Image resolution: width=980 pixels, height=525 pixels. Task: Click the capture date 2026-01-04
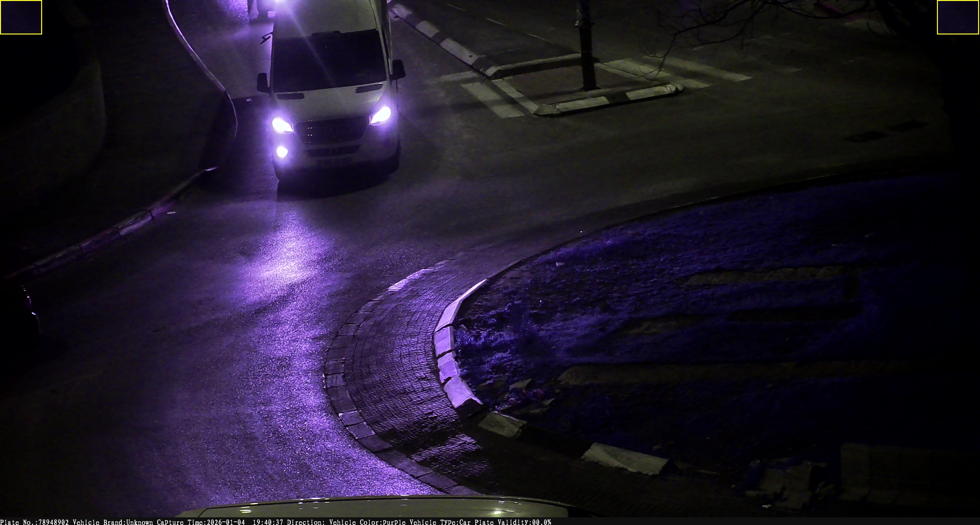(226, 522)
